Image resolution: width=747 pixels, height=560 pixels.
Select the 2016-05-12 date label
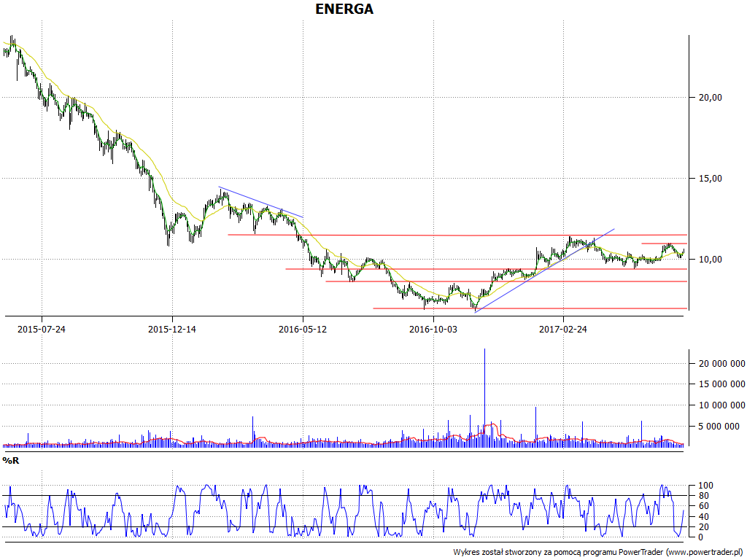click(x=303, y=329)
